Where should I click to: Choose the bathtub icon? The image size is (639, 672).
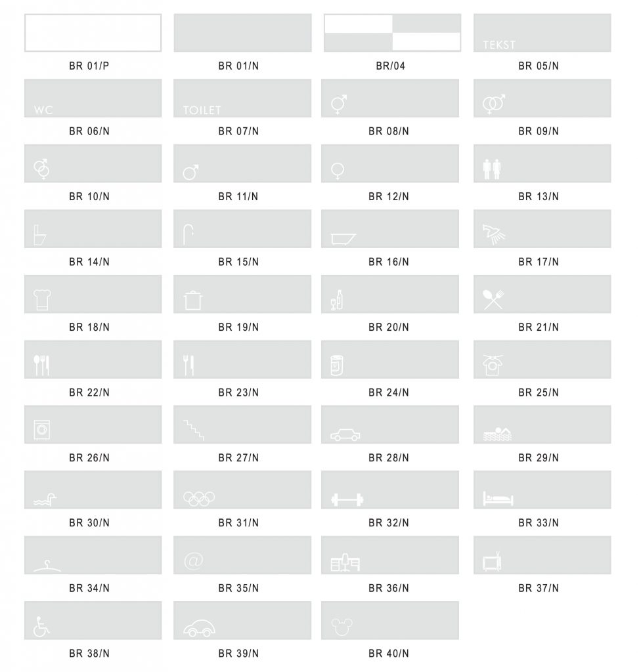(x=344, y=237)
